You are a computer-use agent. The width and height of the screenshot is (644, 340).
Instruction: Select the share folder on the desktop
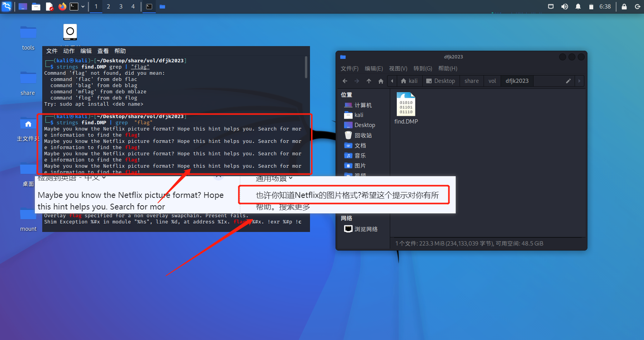[28, 83]
